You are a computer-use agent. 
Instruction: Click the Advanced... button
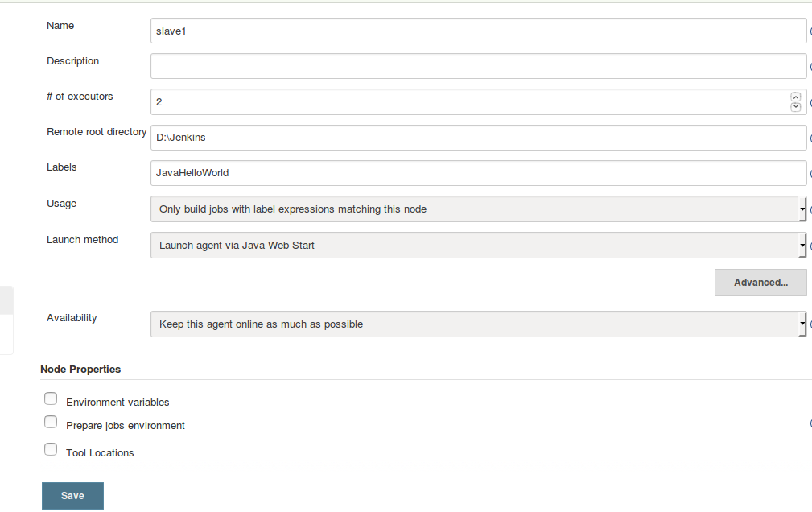pyautogui.click(x=760, y=283)
